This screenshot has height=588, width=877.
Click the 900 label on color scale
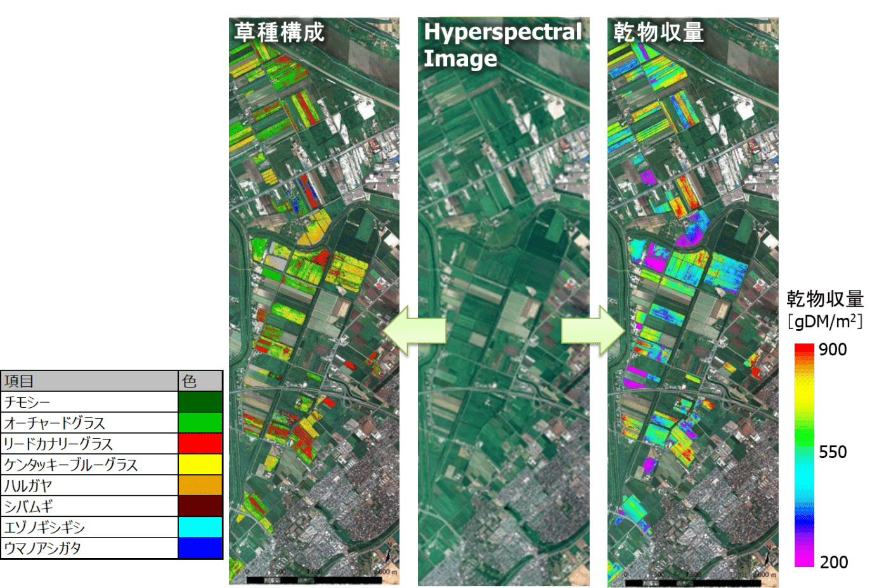833,350
